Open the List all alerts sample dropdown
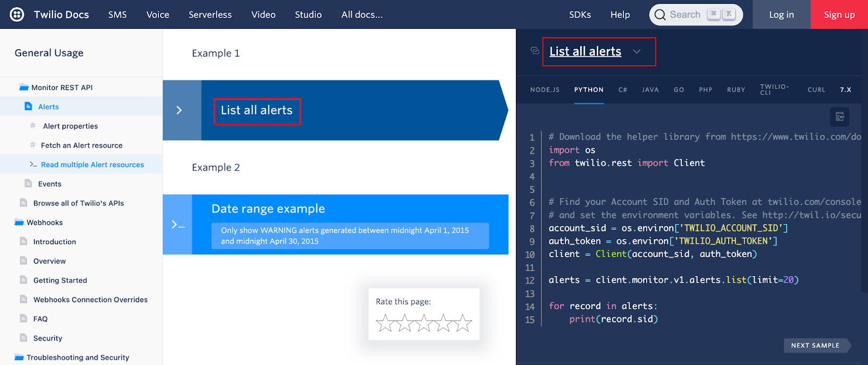 637,52
